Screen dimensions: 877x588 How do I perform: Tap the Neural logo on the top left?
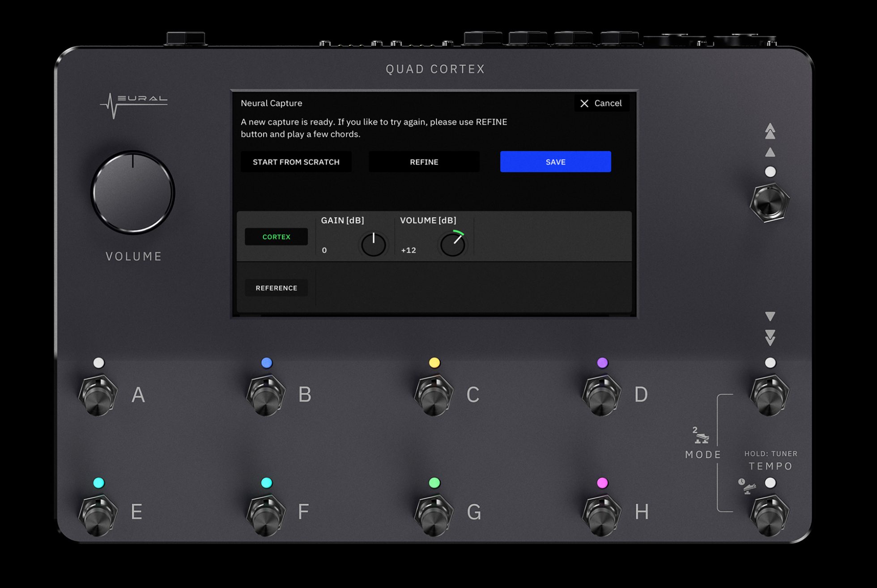(x=134, y=102)
